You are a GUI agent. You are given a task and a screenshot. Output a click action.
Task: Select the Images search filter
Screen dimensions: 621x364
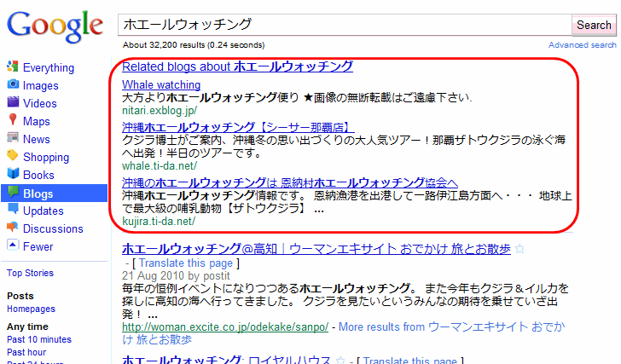pos(40,85)
